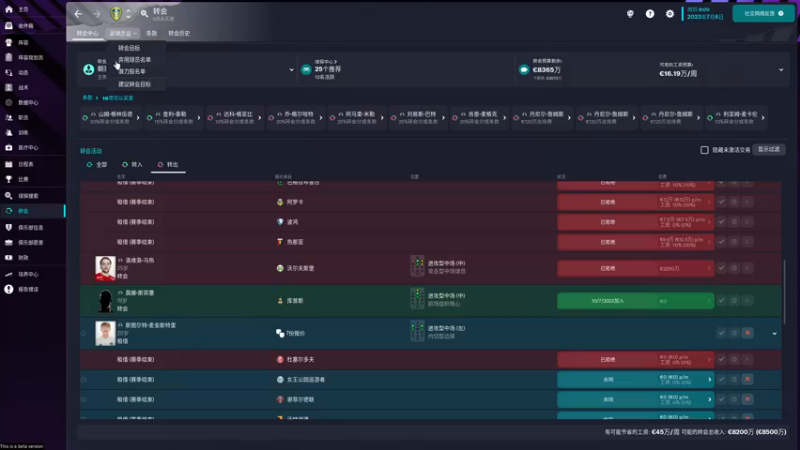This screenshot has height=450, width=800.
Task: Open the Inbox (收件箱) sidebar icon
Action: 9,26
